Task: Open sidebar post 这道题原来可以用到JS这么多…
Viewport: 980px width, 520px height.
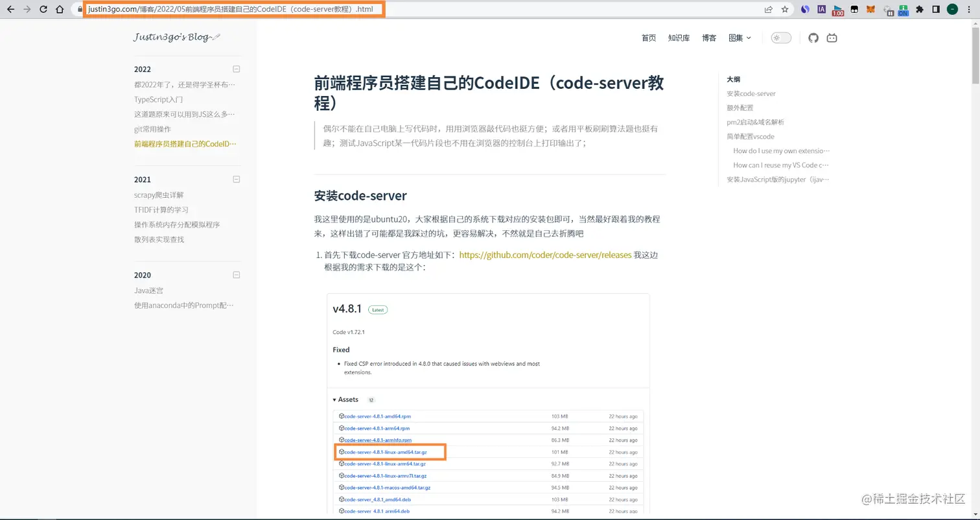Action: [185, 114]
